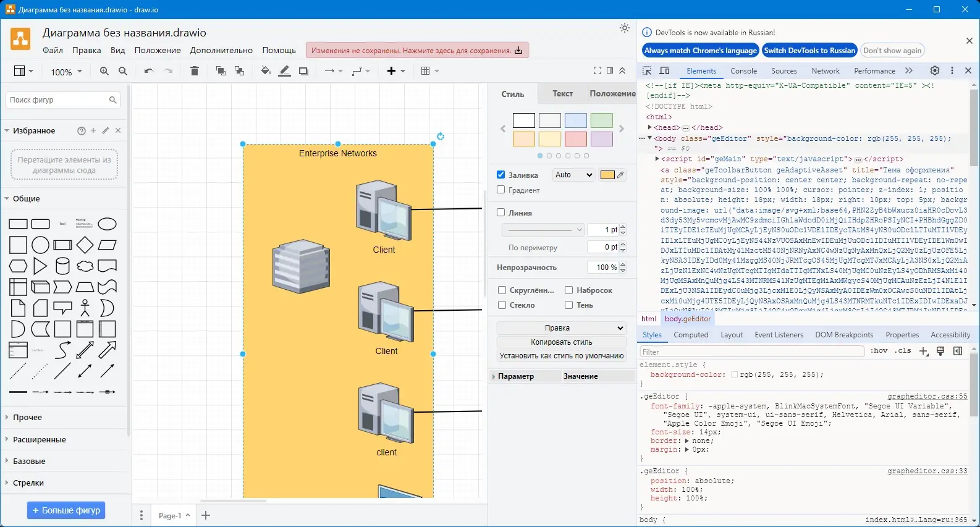
Task: Open the 100% zoom dropdown
Action: 66,72
